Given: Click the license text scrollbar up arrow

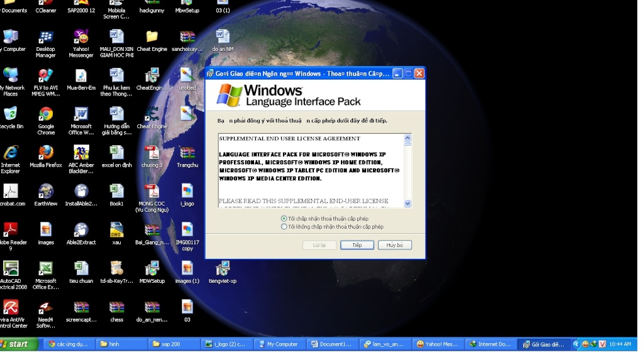Looking at the screenshot, I should 408,138.
